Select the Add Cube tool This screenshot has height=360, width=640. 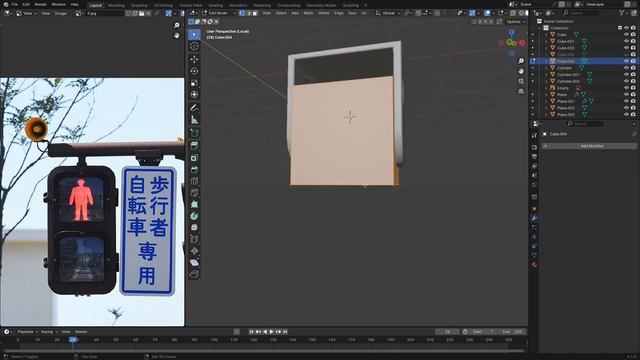click(x=194, y=133)
